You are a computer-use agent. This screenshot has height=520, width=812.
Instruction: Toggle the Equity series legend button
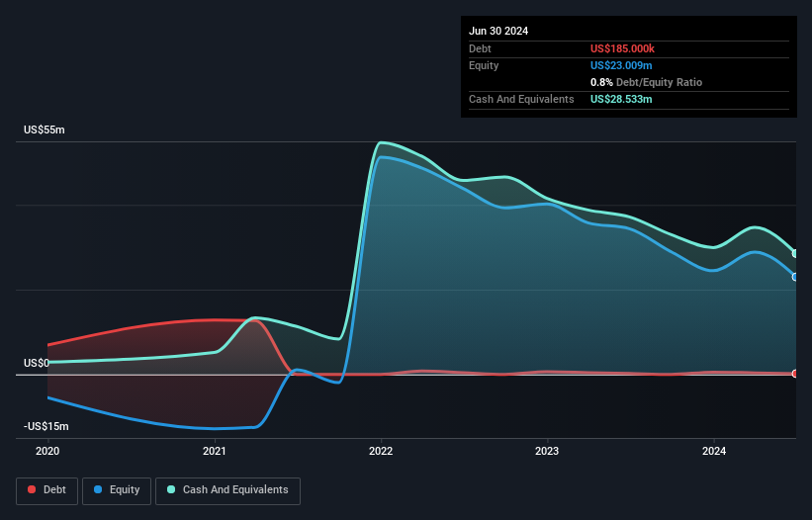pyautogui.click(x=117, y=490)
